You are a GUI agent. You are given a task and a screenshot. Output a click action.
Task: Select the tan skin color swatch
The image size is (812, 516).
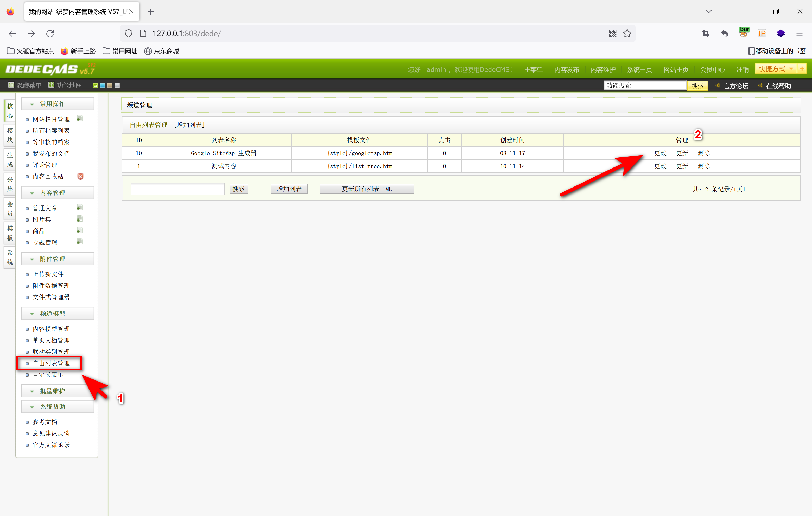pos(110,86)
